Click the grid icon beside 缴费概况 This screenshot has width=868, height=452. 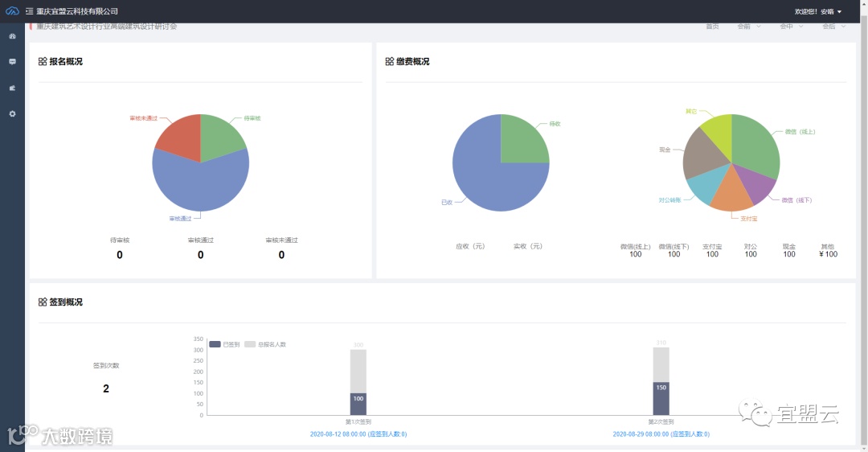tap(390, 61)
